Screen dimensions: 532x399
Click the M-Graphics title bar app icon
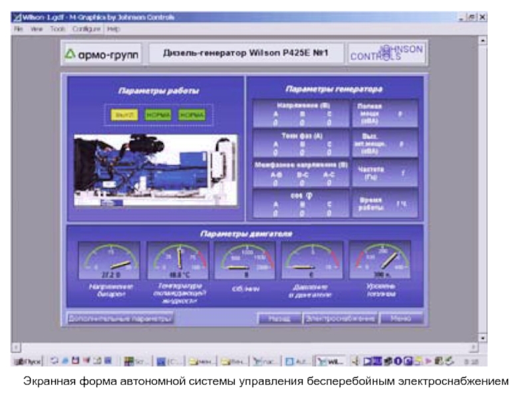[x=17, y=17]
